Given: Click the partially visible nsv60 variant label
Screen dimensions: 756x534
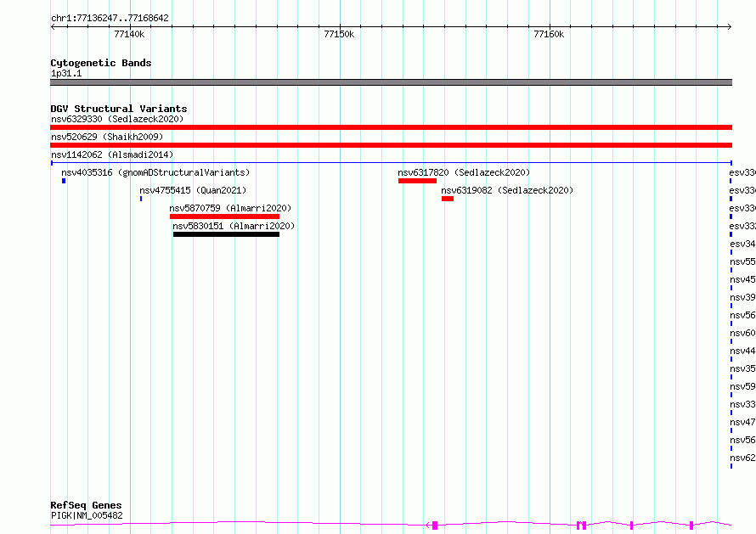Looking at the screenshot, I should [742, 333].
